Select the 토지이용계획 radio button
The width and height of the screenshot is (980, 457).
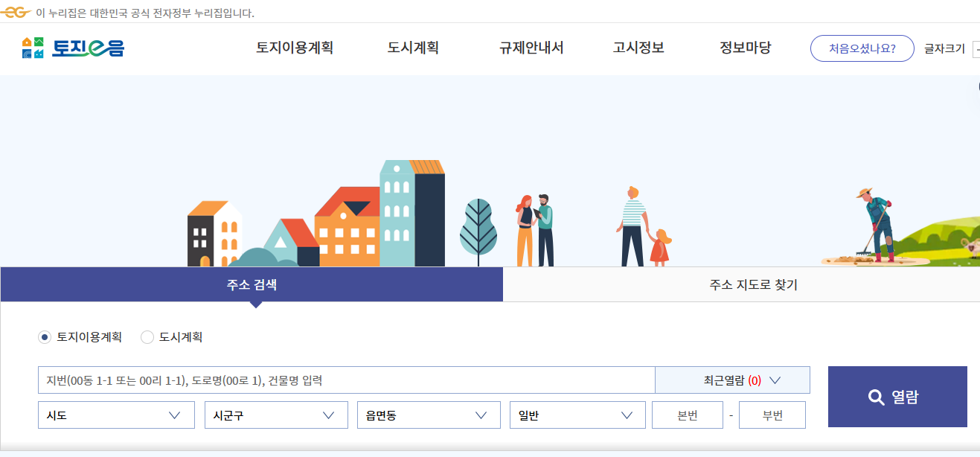[x=45, y=337]
